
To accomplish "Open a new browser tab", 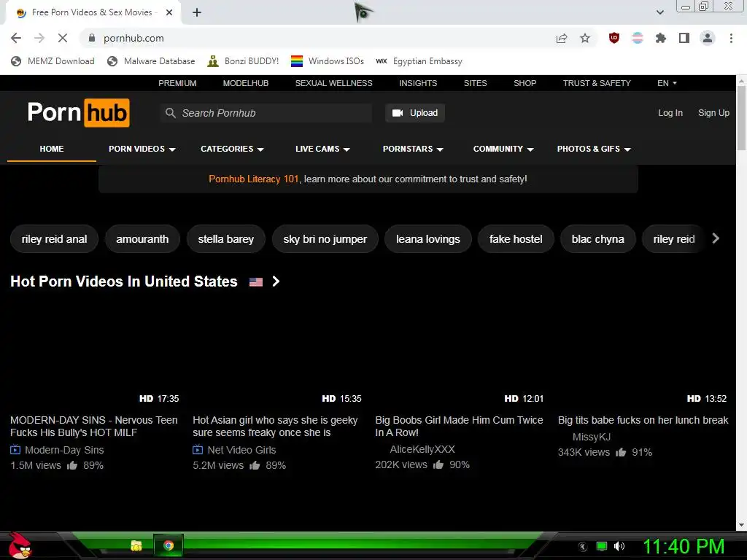I will click(x=197, y=13).
